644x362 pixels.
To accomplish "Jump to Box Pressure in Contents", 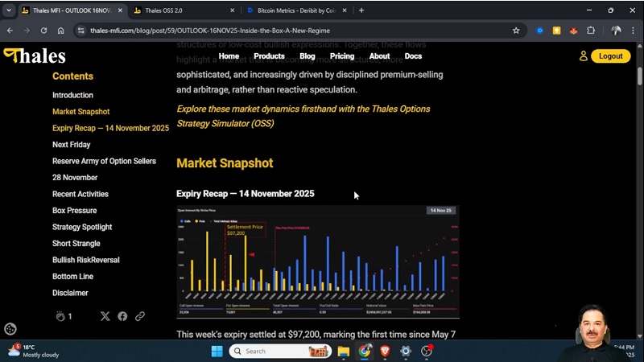I will tap(74, 211).
